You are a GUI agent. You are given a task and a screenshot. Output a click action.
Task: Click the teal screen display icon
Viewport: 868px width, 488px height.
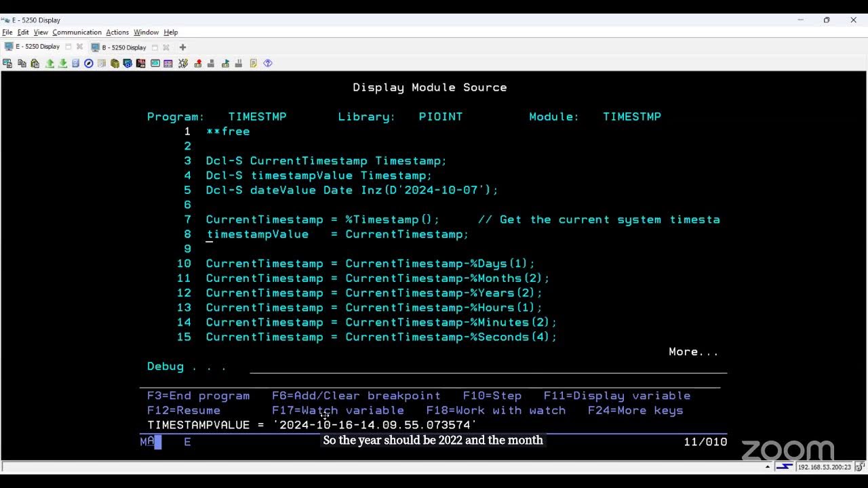tap(155, 63)
